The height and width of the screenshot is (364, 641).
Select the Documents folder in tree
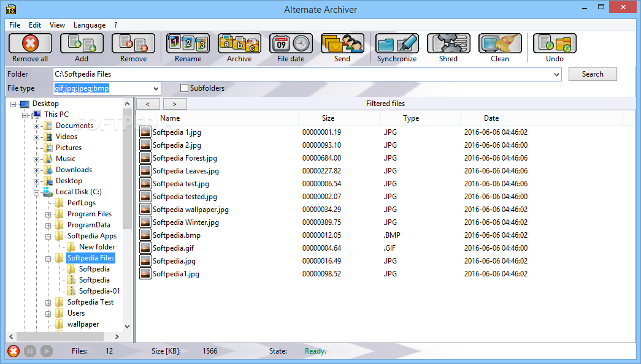[x=74, y=126]
